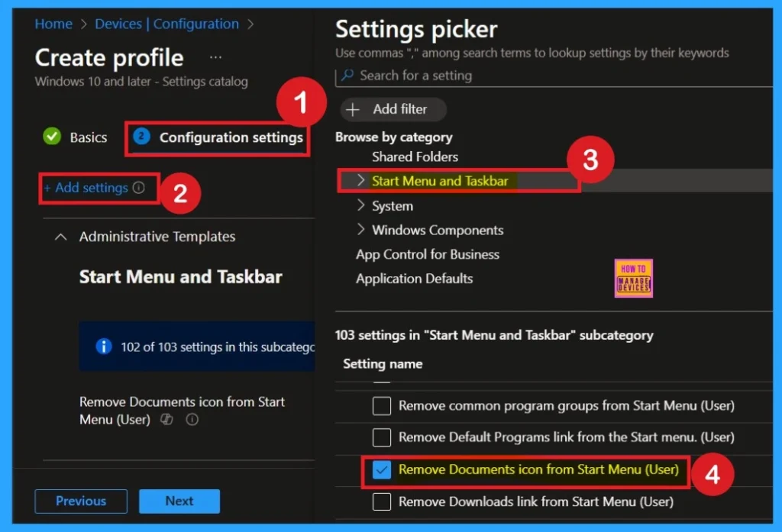Click the Next button
This screenshot has height=532, width=782.
[179, 501]
